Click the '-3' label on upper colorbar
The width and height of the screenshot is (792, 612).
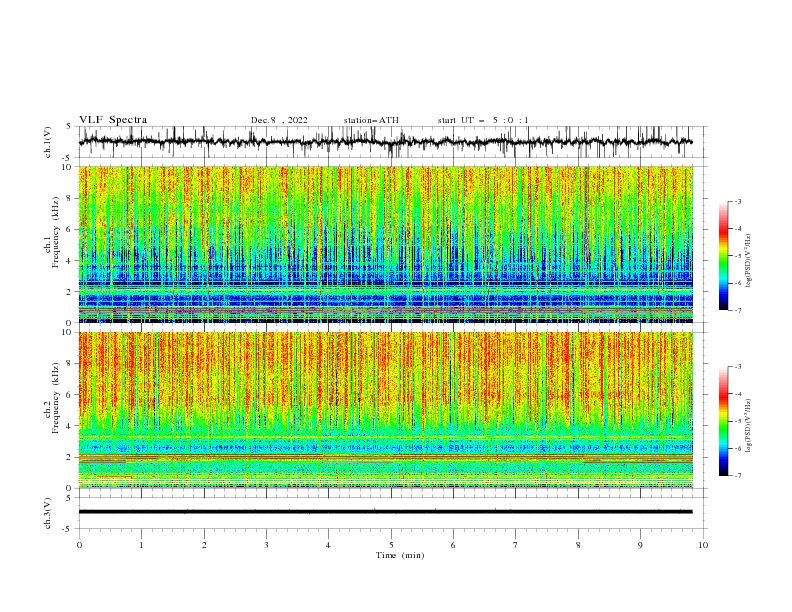(738, 201)
